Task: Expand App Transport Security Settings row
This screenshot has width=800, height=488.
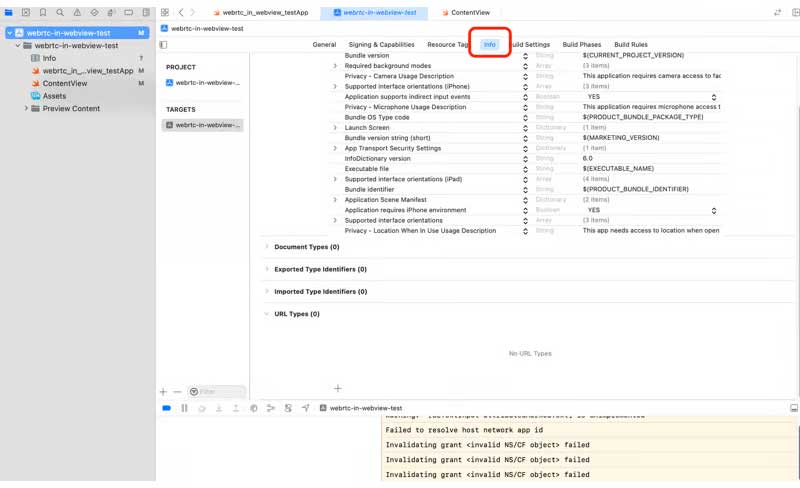Action: tap(335, 148)
